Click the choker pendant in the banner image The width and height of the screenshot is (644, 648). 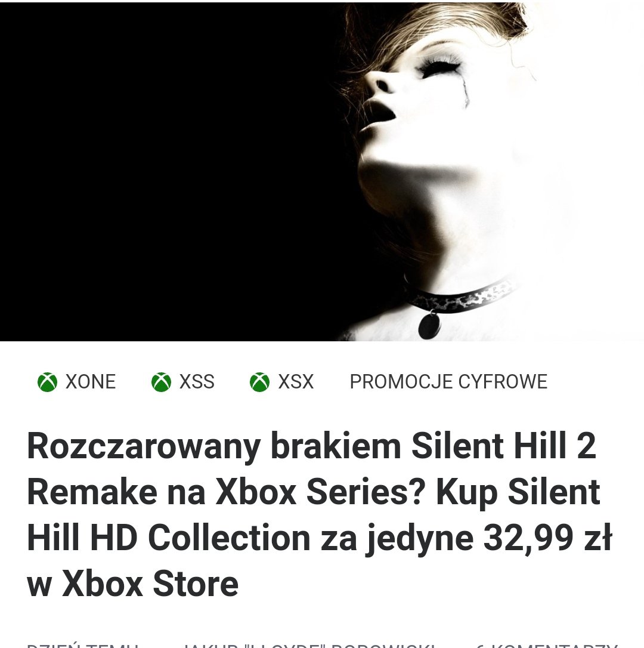pos(429,325)
